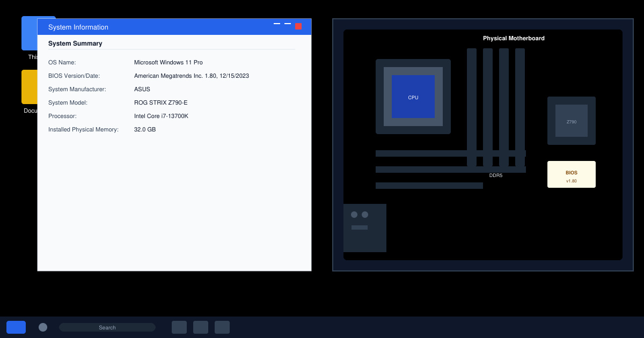Click the DDR5 label under RAM slots

496,175
